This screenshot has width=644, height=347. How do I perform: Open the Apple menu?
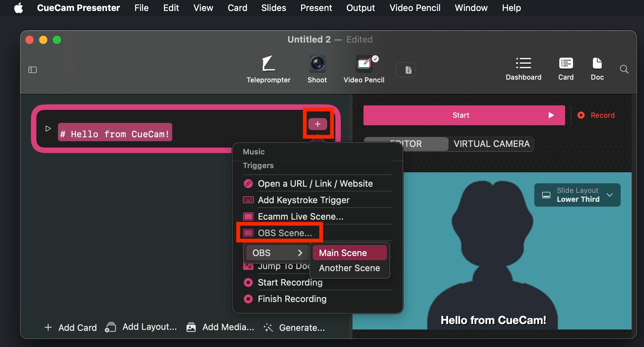(19, 8)
